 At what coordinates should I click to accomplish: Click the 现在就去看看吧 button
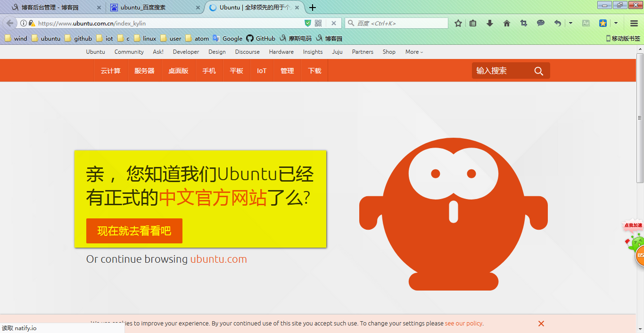click(x=134, y=231)
